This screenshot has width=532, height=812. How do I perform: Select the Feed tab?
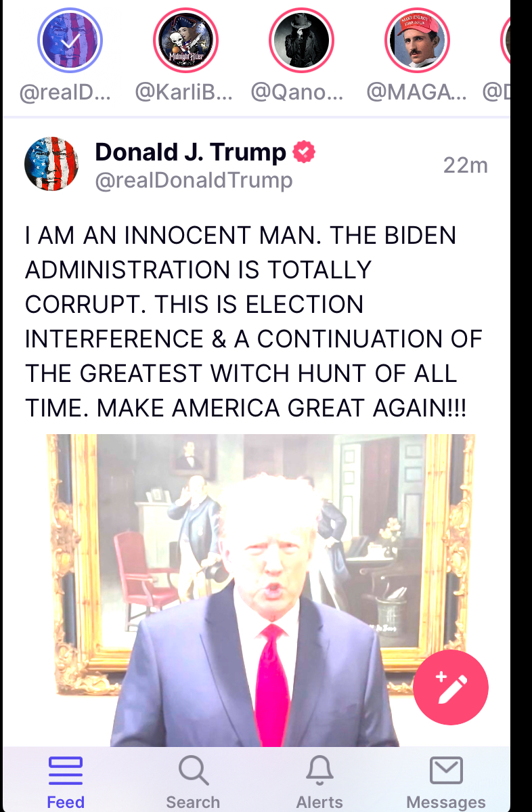66,782
